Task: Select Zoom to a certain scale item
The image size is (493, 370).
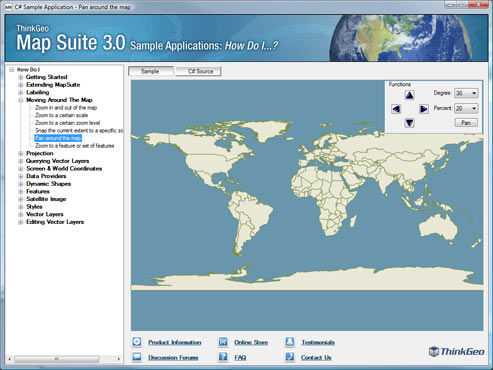Action: tap(62, 115)
